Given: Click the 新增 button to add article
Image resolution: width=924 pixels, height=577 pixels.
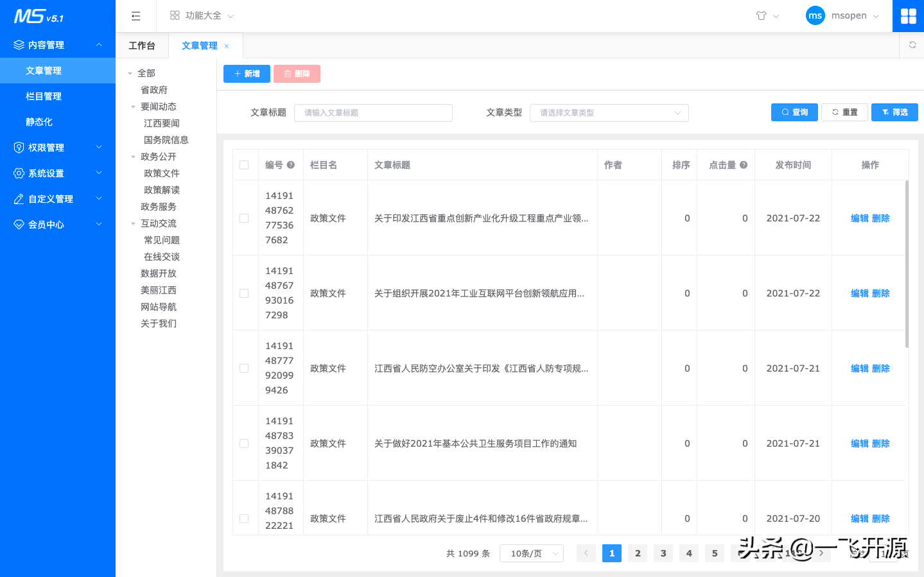Looking at the screenshot, I should point(247,73).
